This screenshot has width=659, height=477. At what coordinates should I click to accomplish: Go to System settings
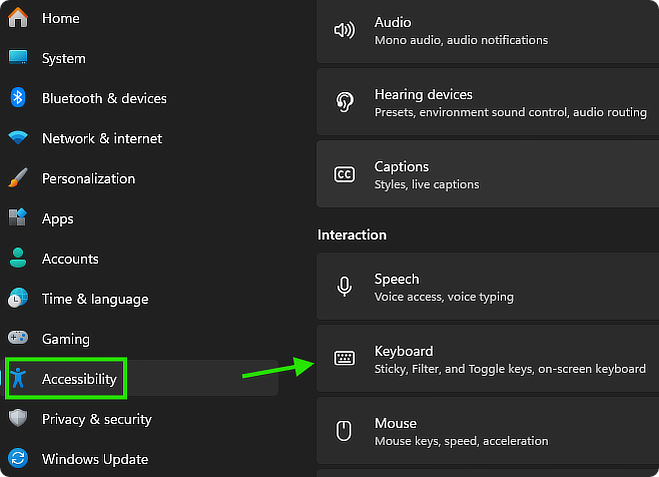tap(141, 58)
